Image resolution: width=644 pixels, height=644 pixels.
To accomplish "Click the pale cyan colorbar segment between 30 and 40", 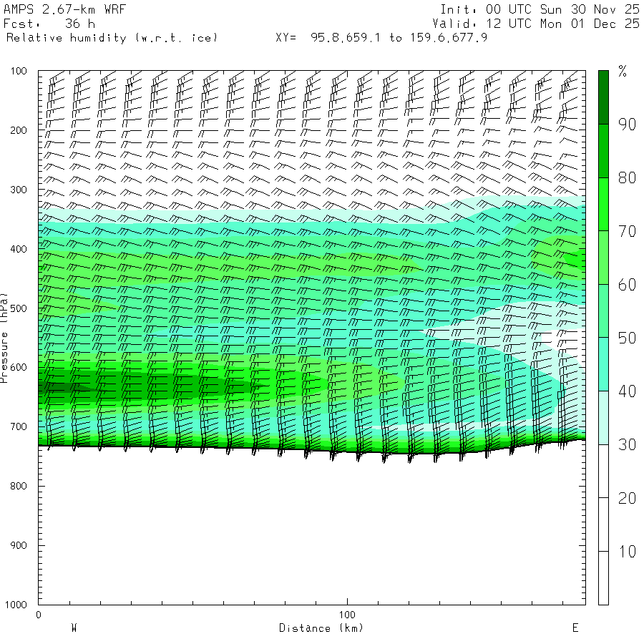I will tap(603, 418).
